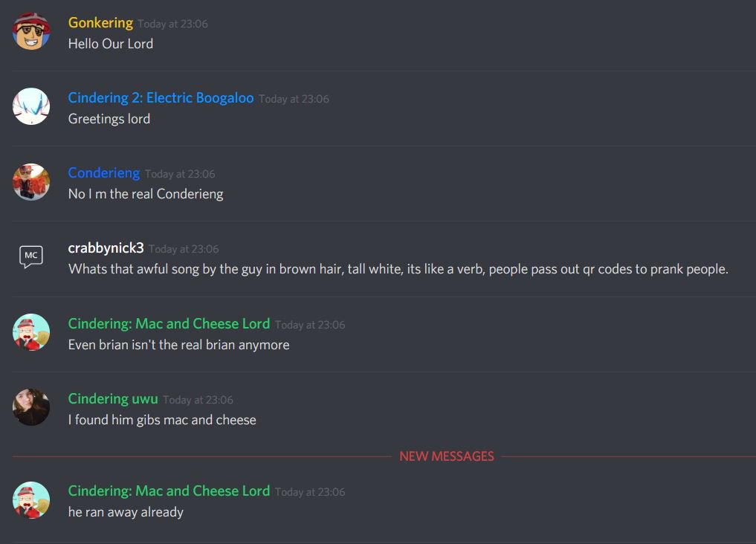Open Conderieng's red character avatar

coord(31,181)
